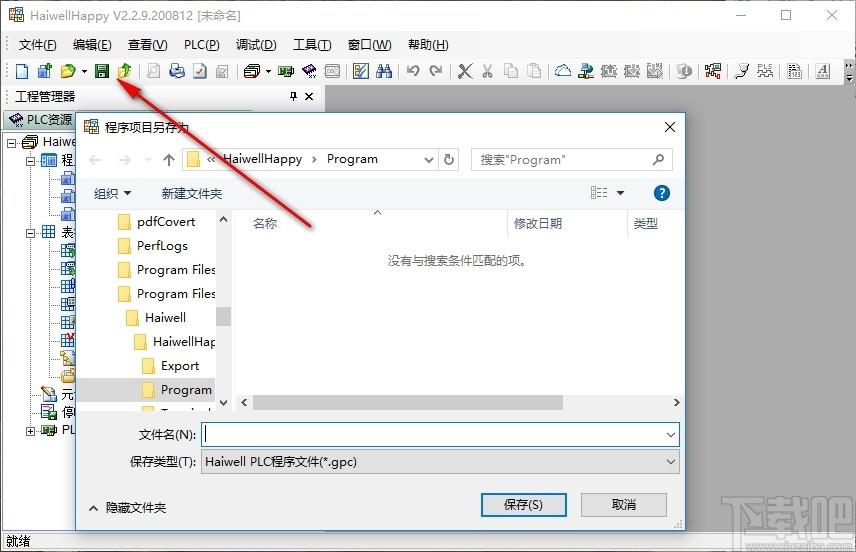Click the cloud icon in the toolbar
Viewport: 856px width, 552px height.
pos(563,71)
